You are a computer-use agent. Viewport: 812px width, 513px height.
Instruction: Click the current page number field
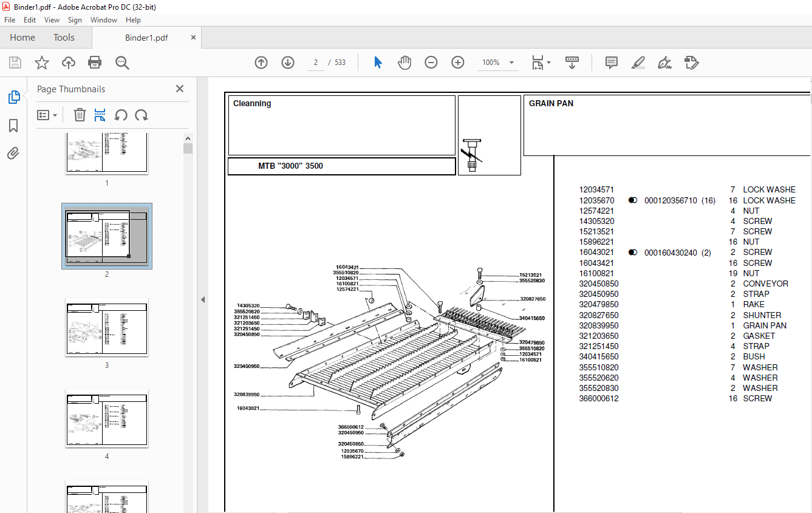tap(316, 63)
